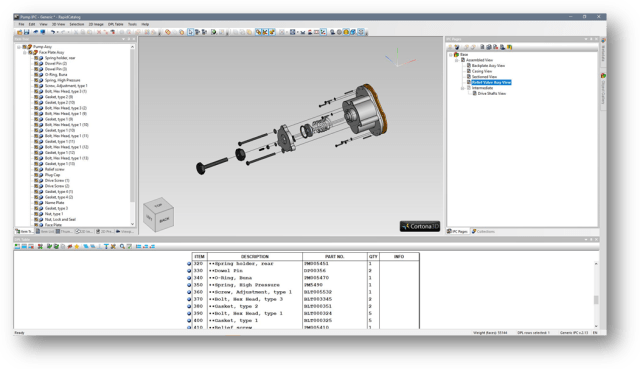Viewport: 640px width, 369px height.
Task: Click the blue bullet icon beside item 360
Action: tap(189, 292)
